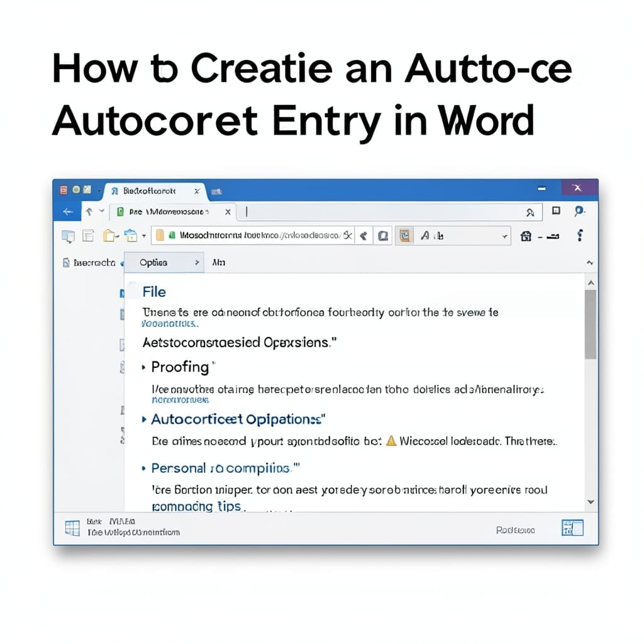Click the address bar starting 'Mosod'
The width and height of the screenshot is (644, 644).
tap(253, 236)
